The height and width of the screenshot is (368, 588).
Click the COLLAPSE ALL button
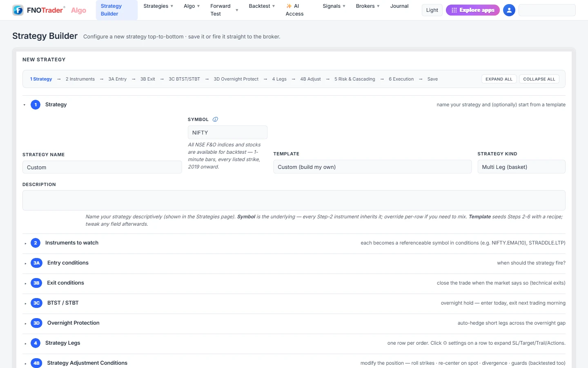(x=539, y=79)
